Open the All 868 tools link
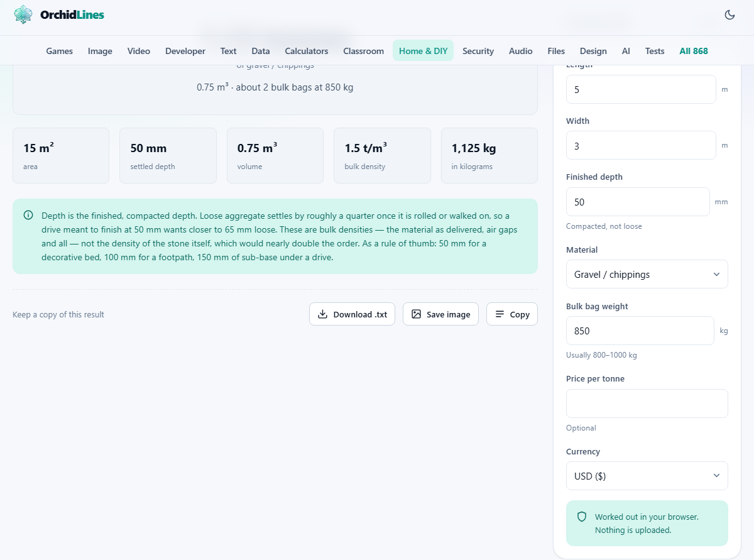754x560 pixels. [694, 51]
